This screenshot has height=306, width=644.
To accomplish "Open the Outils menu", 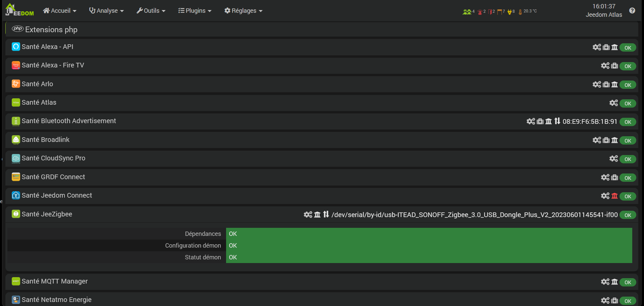I will point(151,11).
